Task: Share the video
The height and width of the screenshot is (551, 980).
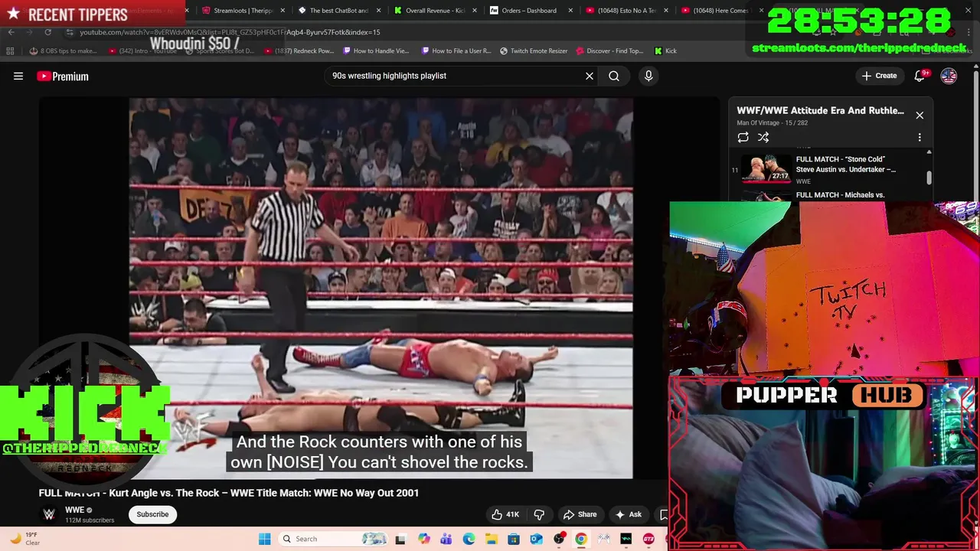Action: [580, 514]
